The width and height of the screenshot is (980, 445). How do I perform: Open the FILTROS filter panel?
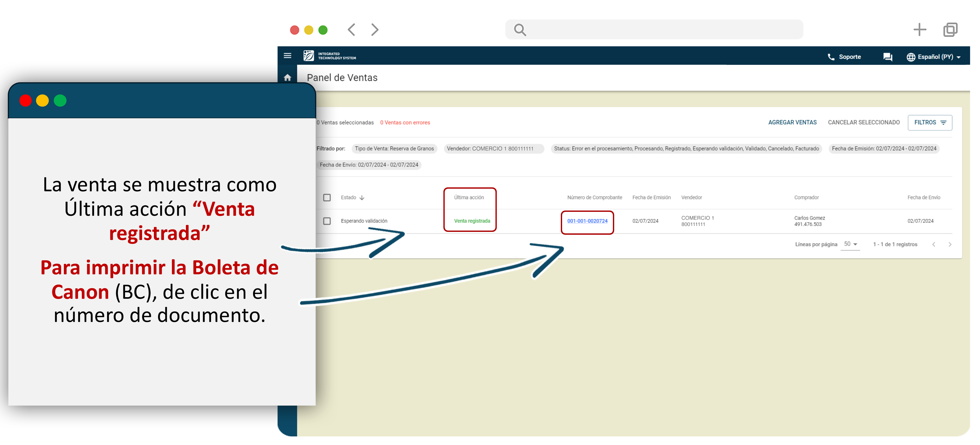click(x=929, y=123)
